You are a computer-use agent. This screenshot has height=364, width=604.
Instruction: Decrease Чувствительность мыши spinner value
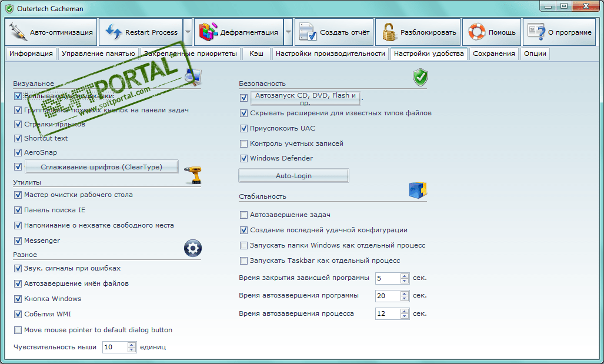point(132,350)
